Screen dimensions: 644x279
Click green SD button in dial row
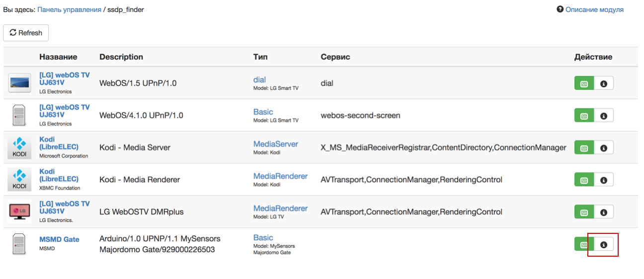coord(584,84)
